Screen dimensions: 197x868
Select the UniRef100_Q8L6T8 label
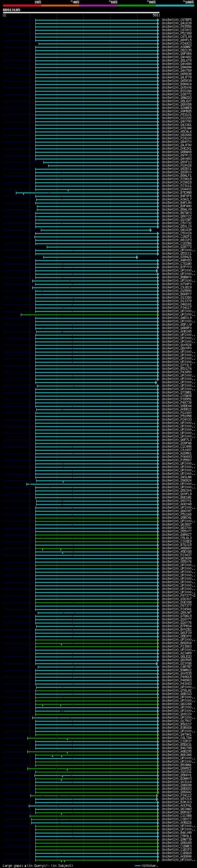pyautogui.click(x=176, y=60)
